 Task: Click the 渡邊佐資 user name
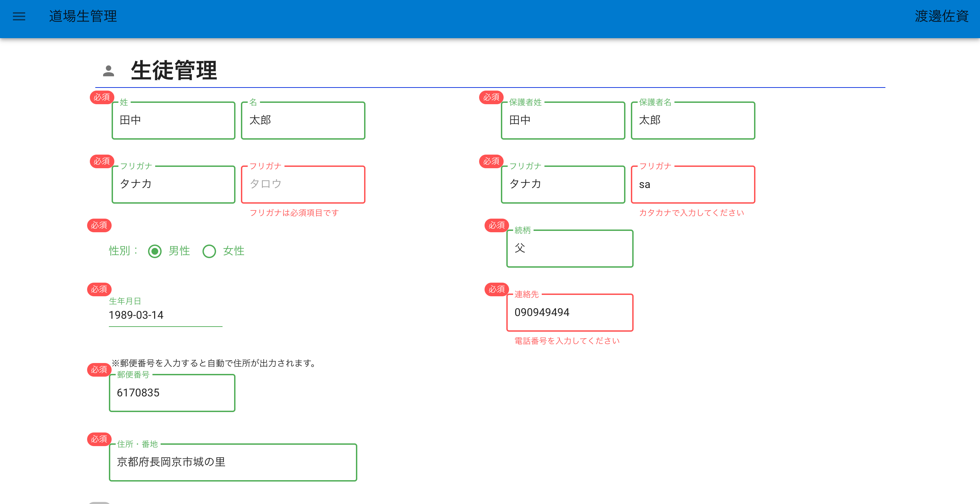tap(941, 16)
